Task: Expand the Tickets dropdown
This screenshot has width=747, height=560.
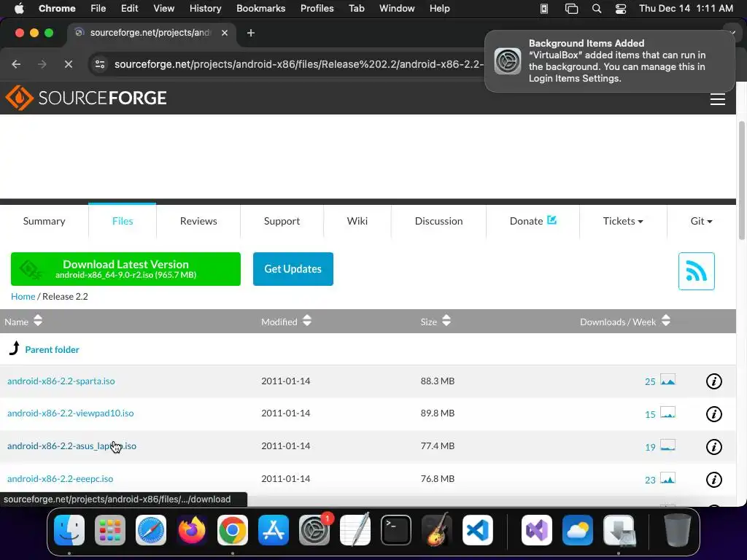Action: [623, 221]
